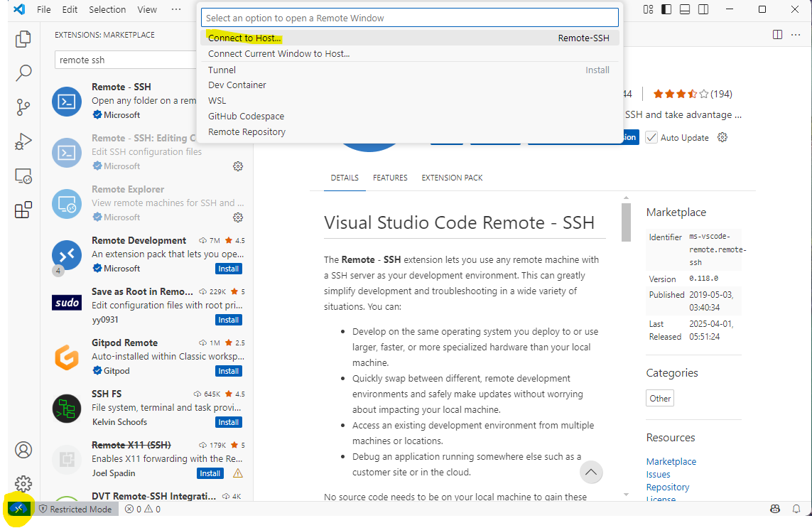The height and width of the screenshot is (528, 812).
Task: Switch to the FEATURES tab
Action: pos(390,178)
